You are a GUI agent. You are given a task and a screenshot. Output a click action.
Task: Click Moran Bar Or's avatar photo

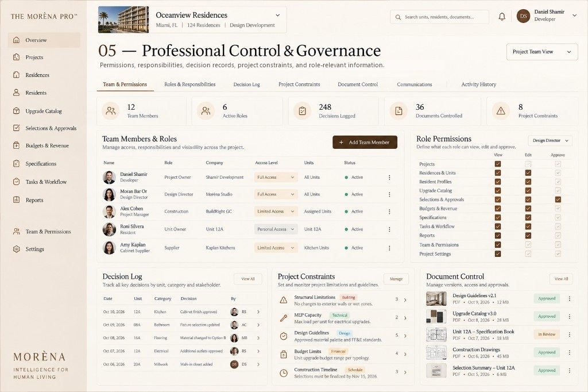coord(109,194)
